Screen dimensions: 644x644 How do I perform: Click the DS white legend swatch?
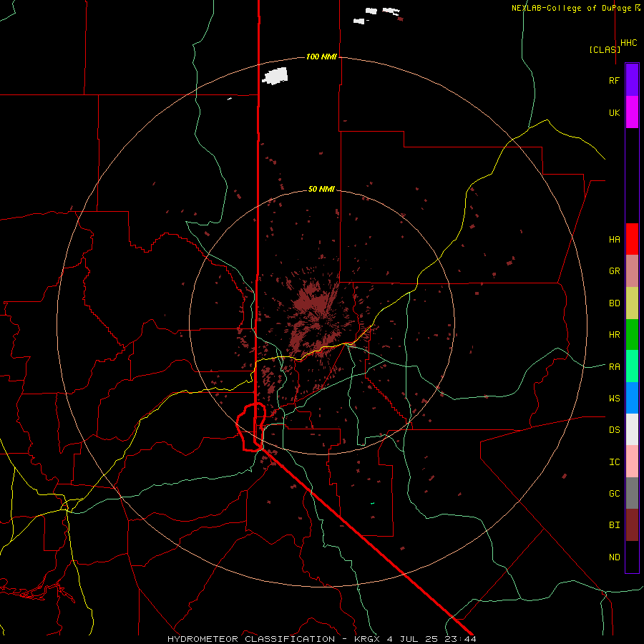coord(632,429)
